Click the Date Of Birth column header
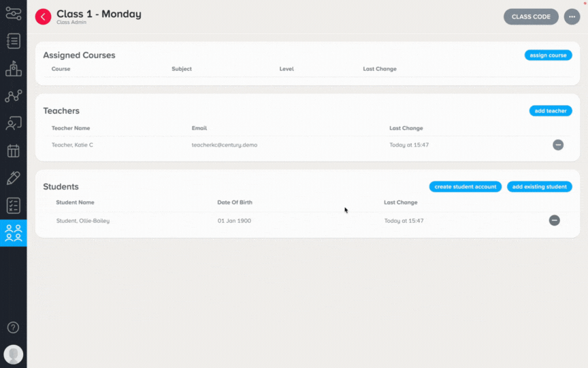 235,202
